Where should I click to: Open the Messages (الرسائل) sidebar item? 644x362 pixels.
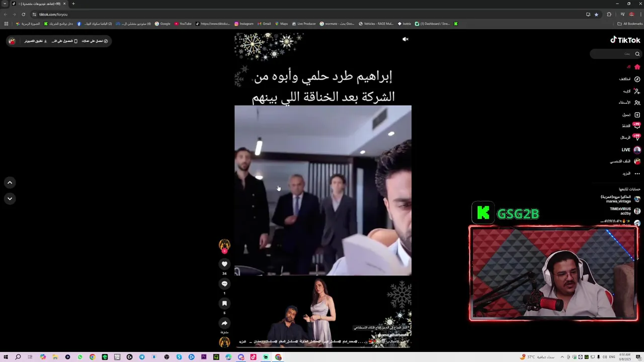(x=630, y=137)
